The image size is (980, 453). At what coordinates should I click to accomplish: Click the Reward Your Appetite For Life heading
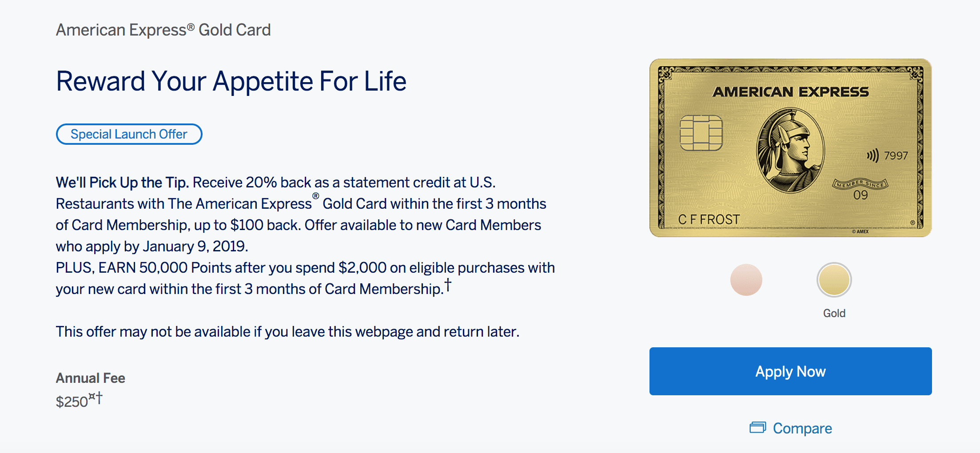[x=231, y=81]
